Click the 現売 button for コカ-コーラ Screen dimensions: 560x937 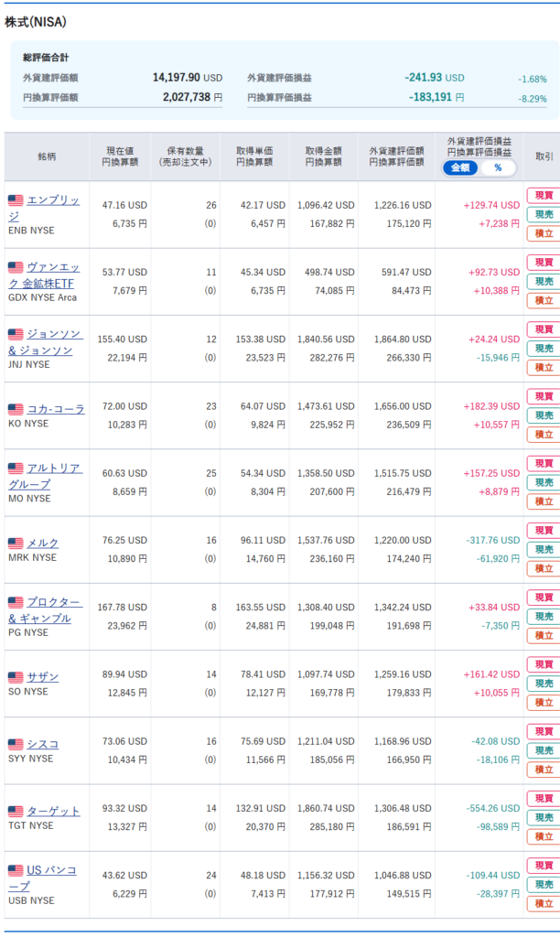coord(544,415)
